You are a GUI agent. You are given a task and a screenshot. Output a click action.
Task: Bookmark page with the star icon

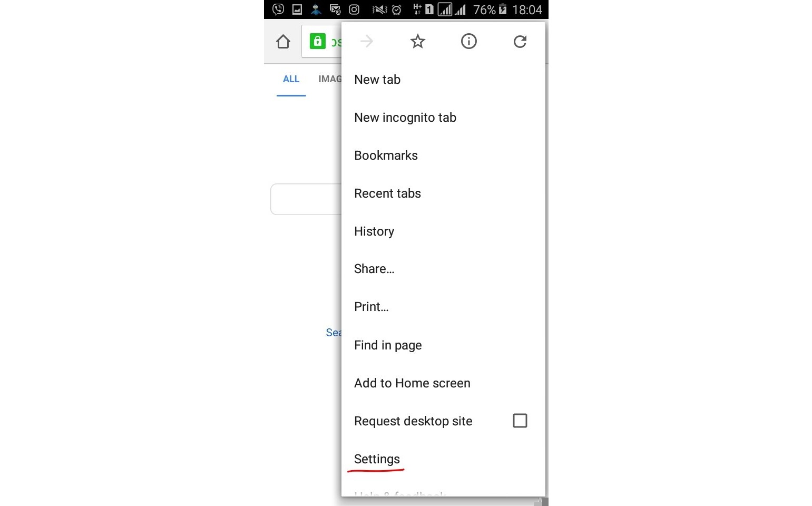(418, 41)
